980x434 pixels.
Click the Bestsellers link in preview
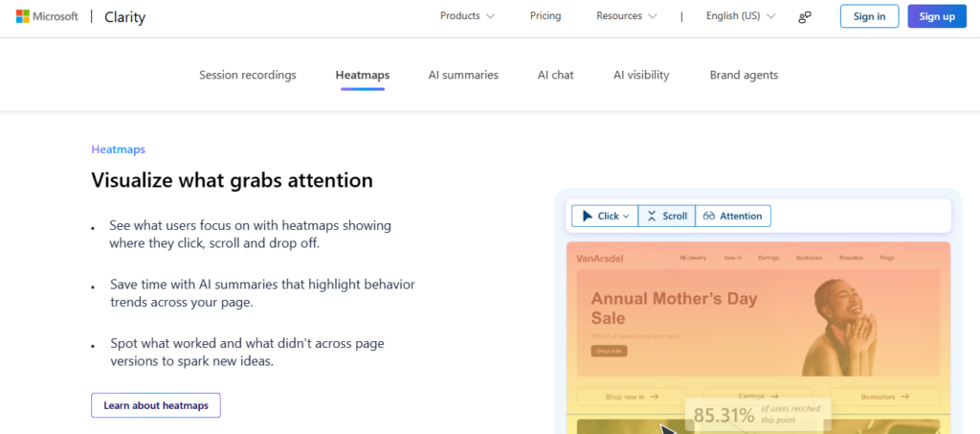(885, 397)
